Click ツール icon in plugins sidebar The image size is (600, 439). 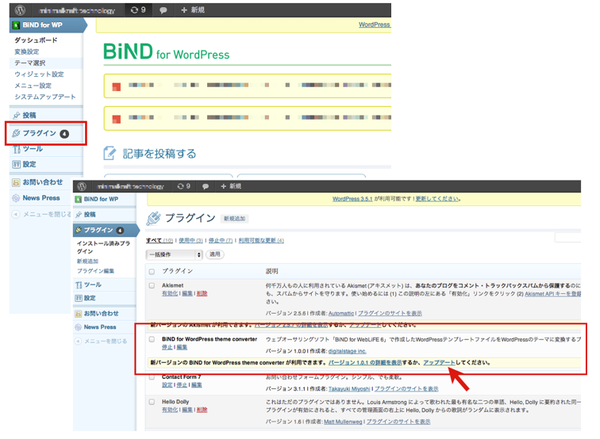coord(78,285)
